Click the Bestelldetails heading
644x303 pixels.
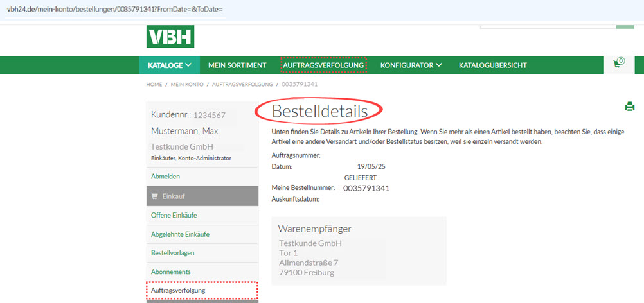tap(319, 111)
